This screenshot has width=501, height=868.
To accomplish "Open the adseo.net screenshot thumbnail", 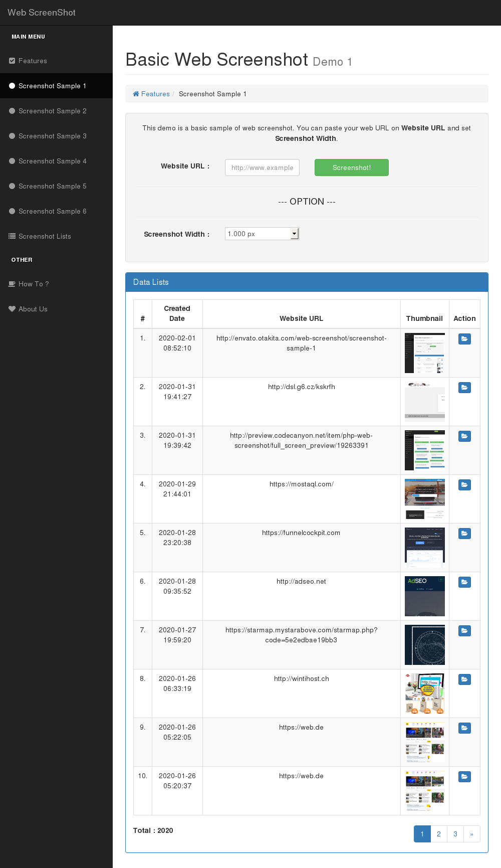I will click(424, 596).
